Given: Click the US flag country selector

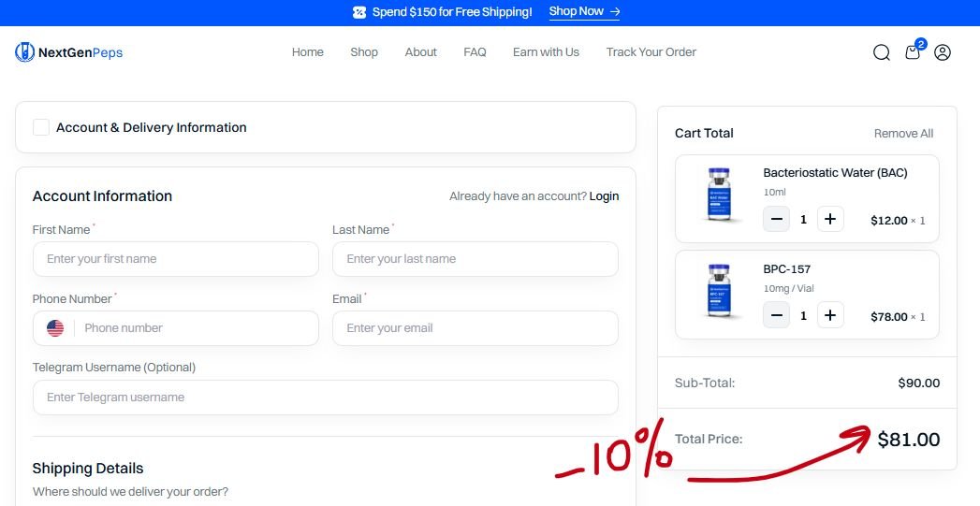Looking at the screenshot, I should pos(55,328).
